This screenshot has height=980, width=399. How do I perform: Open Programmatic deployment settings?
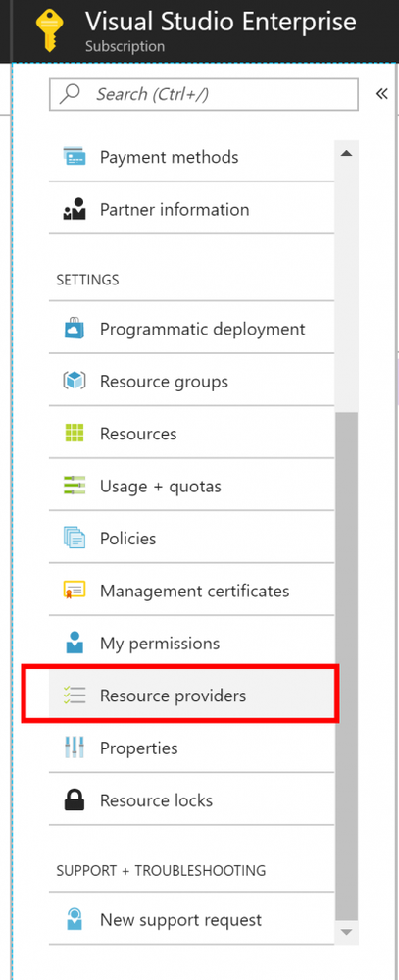coord(192,328)
